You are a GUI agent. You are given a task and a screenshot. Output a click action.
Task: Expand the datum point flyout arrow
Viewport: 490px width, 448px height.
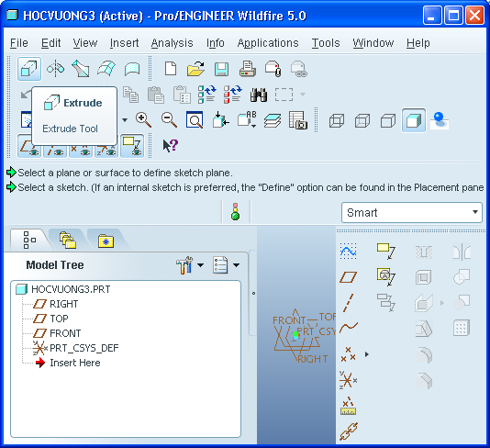[x=367, y=354]
